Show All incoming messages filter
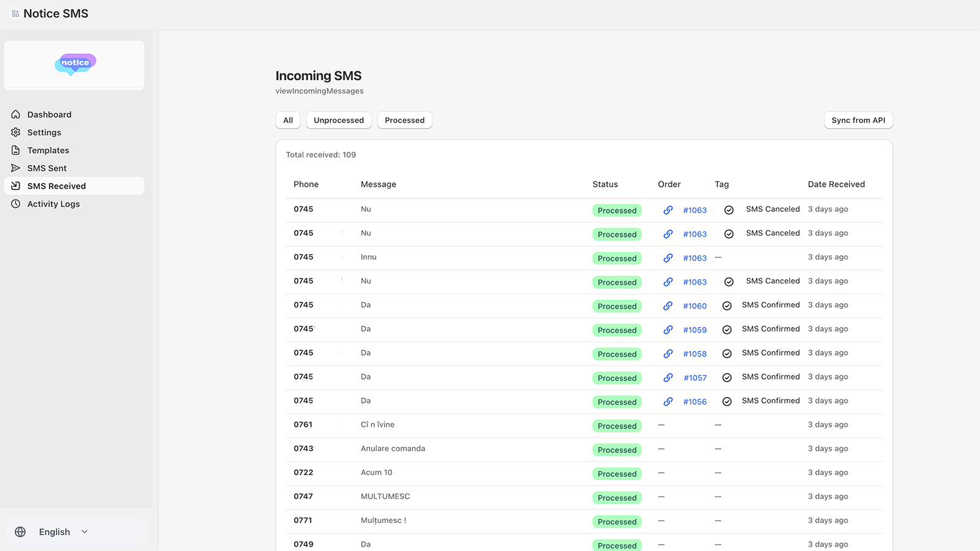The image size is (980, 551). (x=288, y=120)
